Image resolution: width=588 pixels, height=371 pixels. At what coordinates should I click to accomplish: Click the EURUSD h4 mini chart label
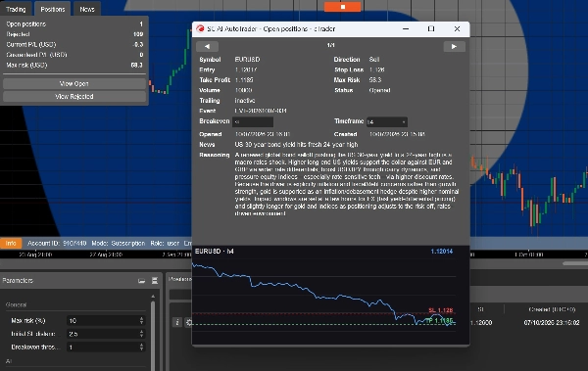214,251
